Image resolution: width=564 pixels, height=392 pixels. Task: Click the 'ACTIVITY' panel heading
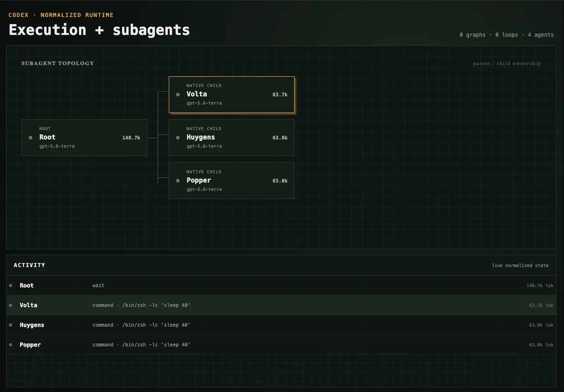(x=29, y=265)
